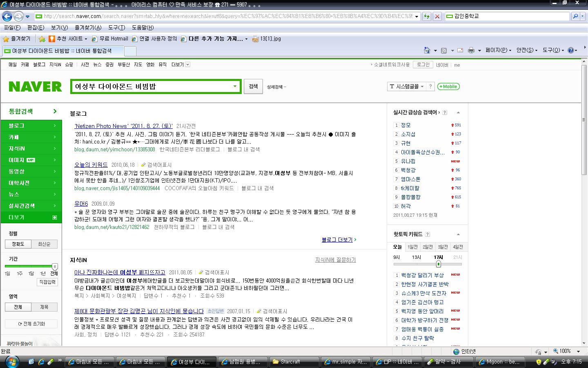Image resolution: width=588 pixels, height=368 pixels.
Task: Open the 시스템글꼴 font dropdown
Action: click(x=406, y=86)
